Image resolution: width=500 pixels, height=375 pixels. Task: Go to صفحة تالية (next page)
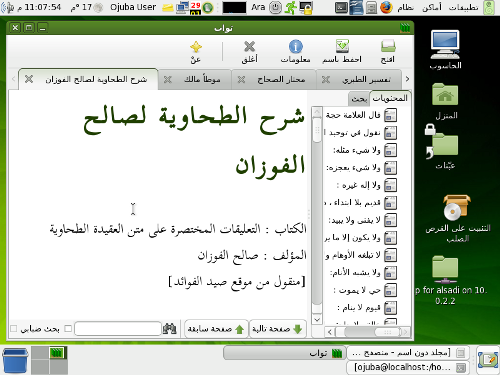pos(277,329)
